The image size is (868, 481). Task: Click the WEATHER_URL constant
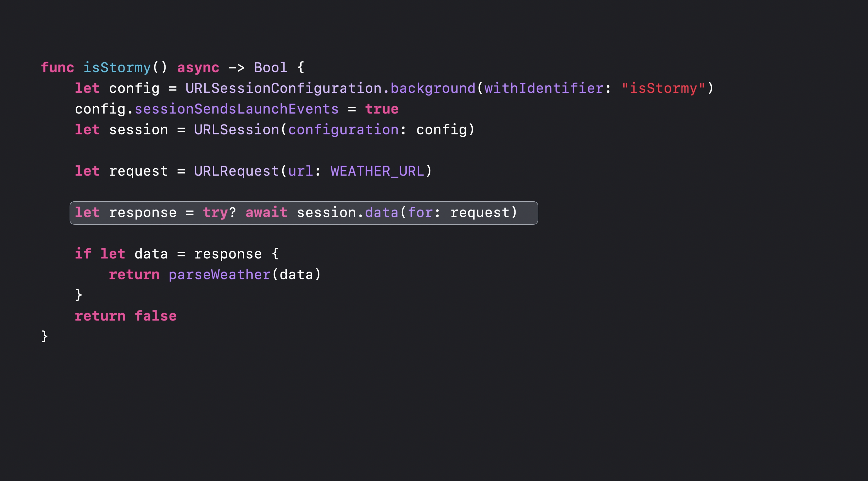point(377,171)
